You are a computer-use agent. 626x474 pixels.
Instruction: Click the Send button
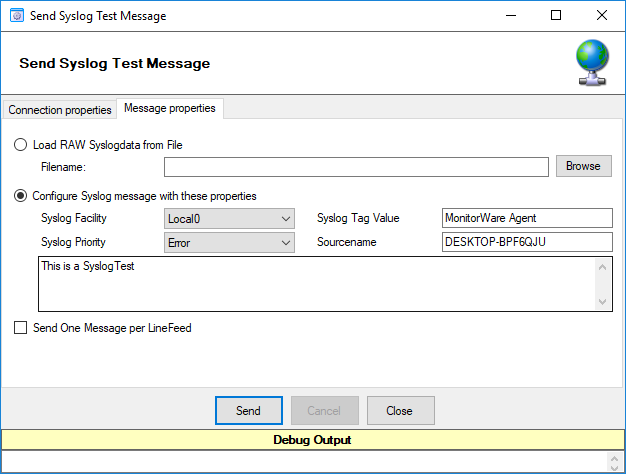click(x=249, y=411)
